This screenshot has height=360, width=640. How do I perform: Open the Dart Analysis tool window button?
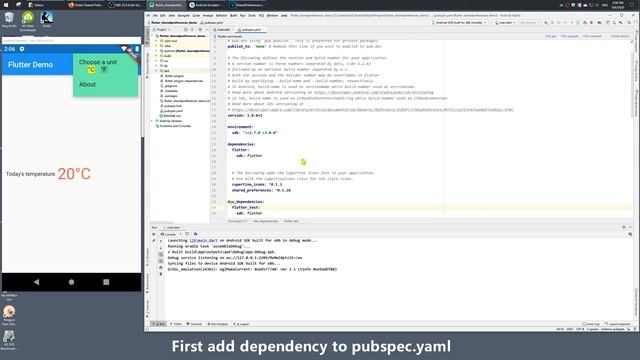click(218, 324)
